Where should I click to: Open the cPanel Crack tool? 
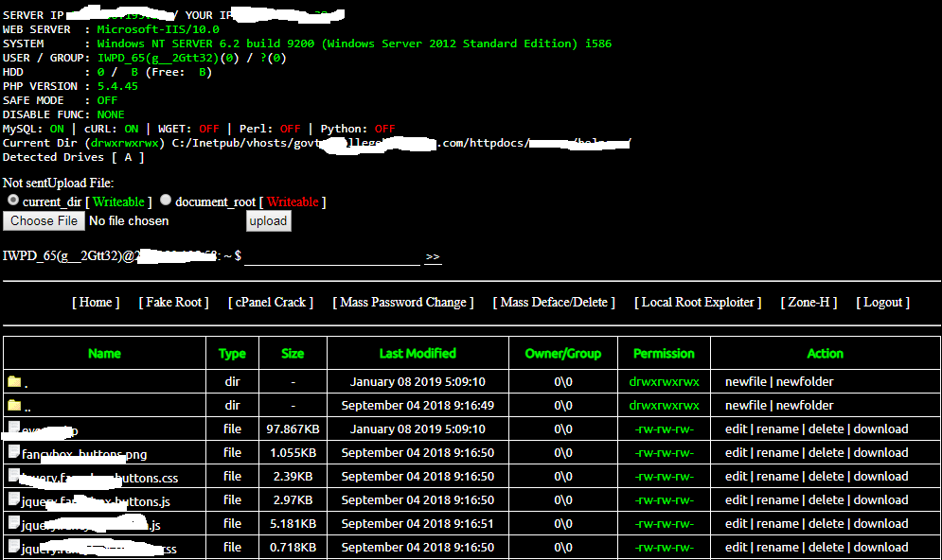pyautogui.click(x=271, y=302)
